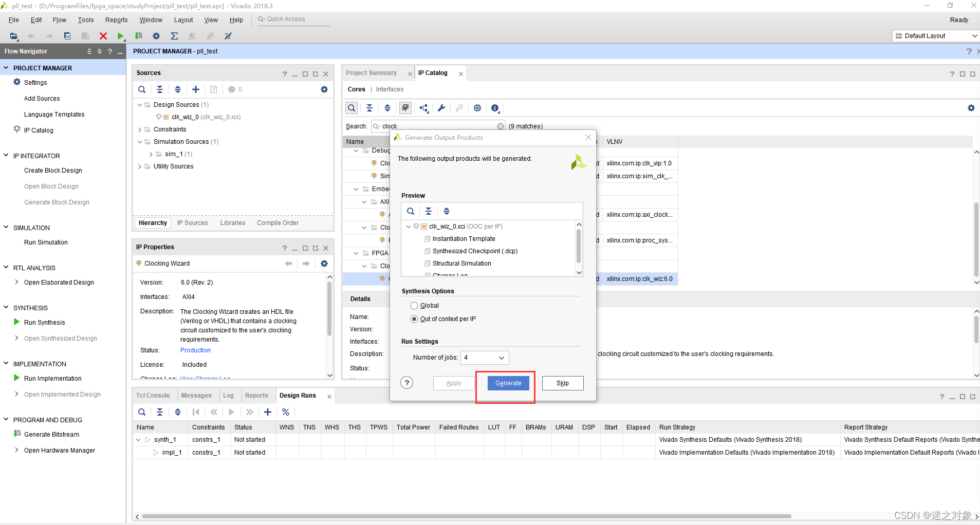This screenshot has width=980, height=525.
Task: Open IP Catalog from Flow Navigator
Action: 39,130
